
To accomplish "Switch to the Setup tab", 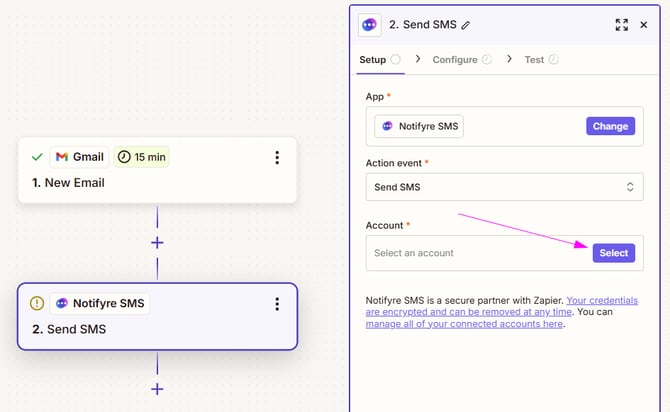I will (x=372, y=60).
